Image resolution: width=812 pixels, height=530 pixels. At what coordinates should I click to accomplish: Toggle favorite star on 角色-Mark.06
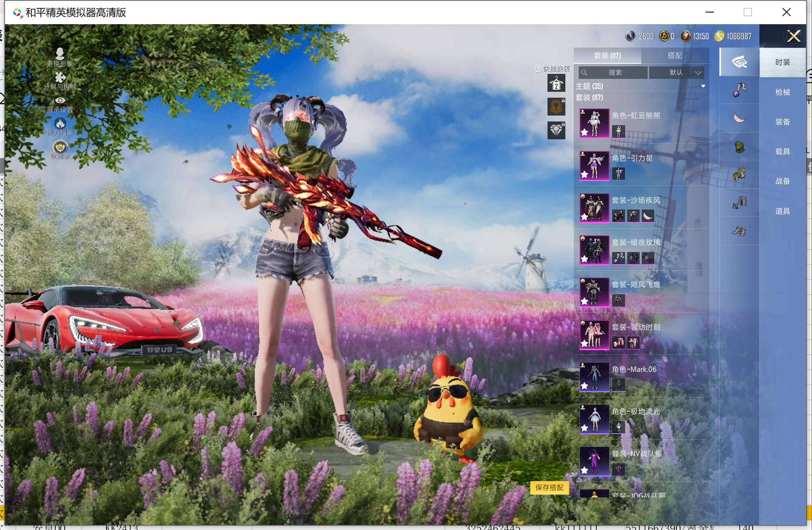coord(585,386)
